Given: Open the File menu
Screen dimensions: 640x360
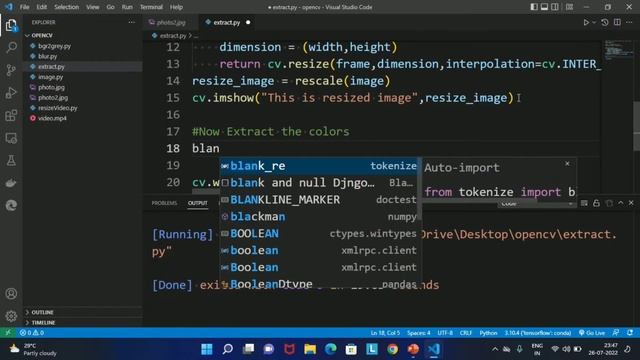Looking at the screenshot, I should (x=24, y=7).
